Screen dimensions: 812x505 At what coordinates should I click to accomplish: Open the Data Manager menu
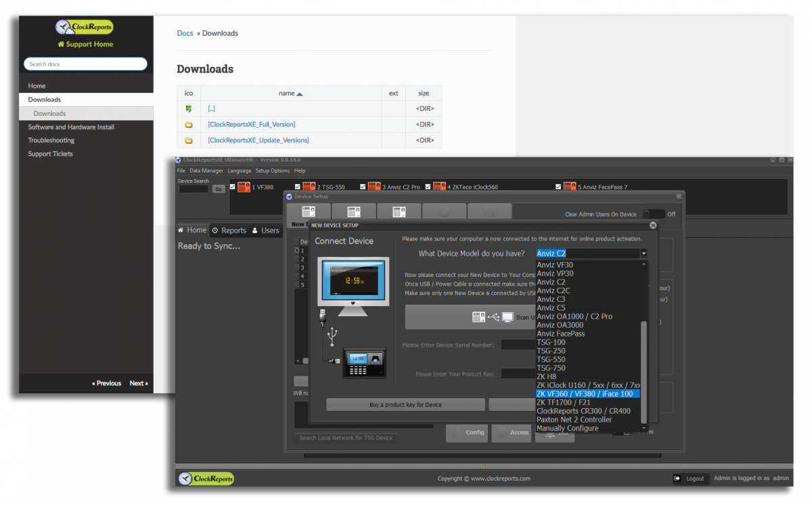tap(206, 171)
